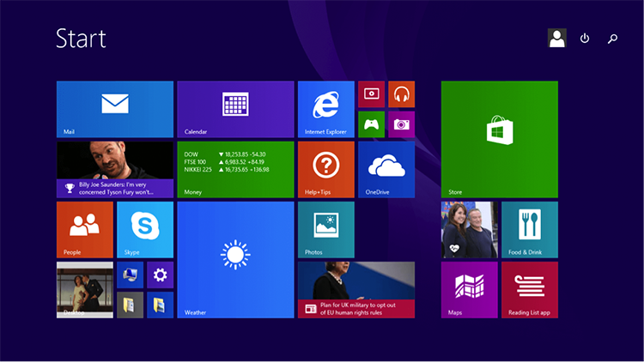Open the This PC computer tile
The image size is (644, 362).
coord(131,275)
